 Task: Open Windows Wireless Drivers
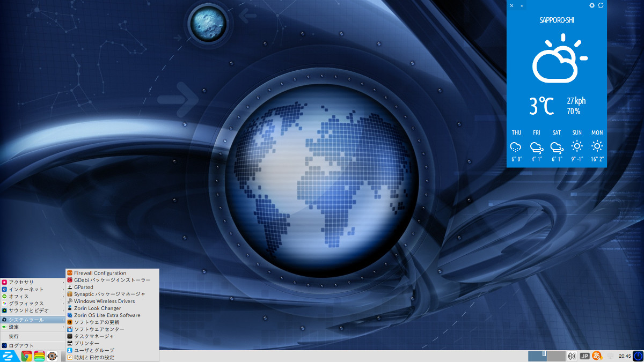(x=112, y=301)
